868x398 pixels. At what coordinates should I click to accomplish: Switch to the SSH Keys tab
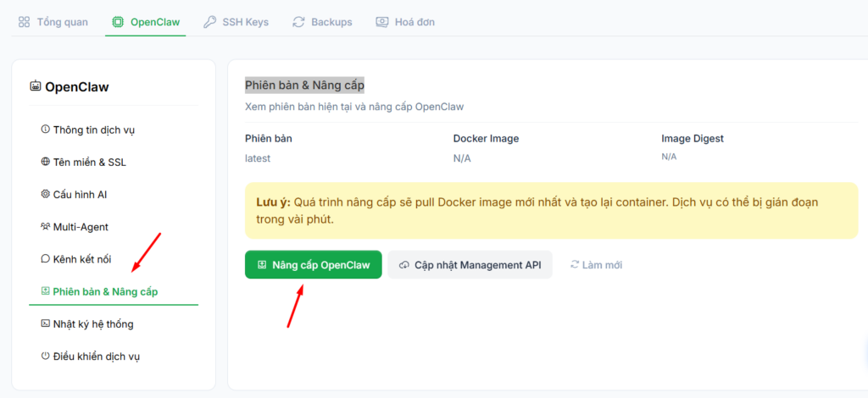click(236, 22)
